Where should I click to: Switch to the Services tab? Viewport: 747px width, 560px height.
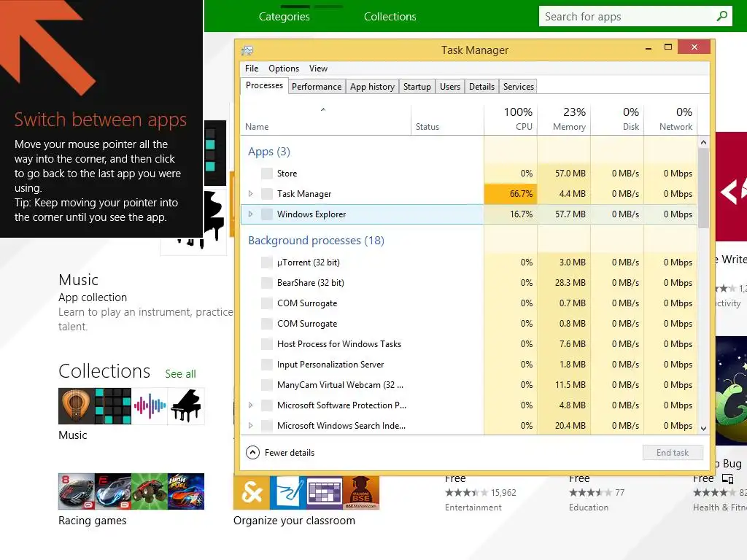pyautogui.click(x=519, y=87)
